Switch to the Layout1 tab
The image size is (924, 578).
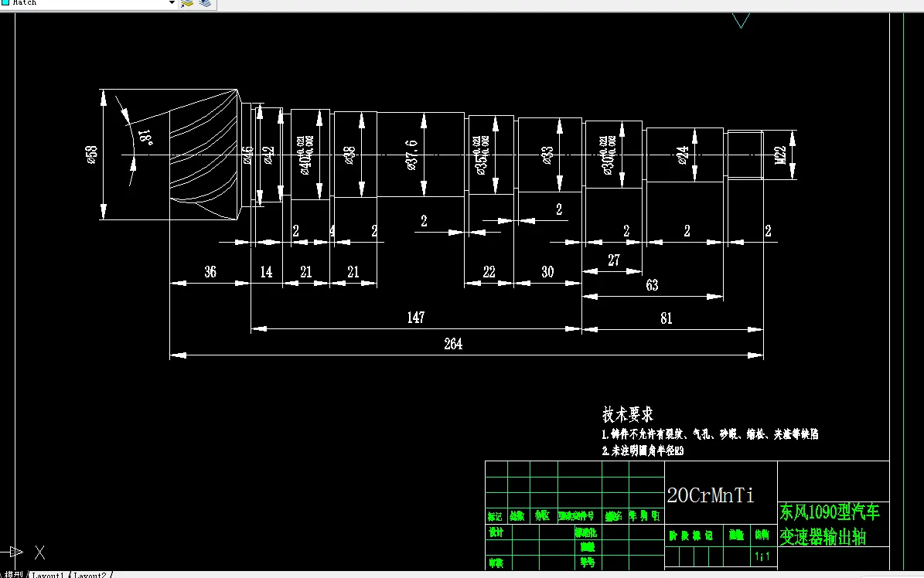pyautogui.click(x=48, y=574)
